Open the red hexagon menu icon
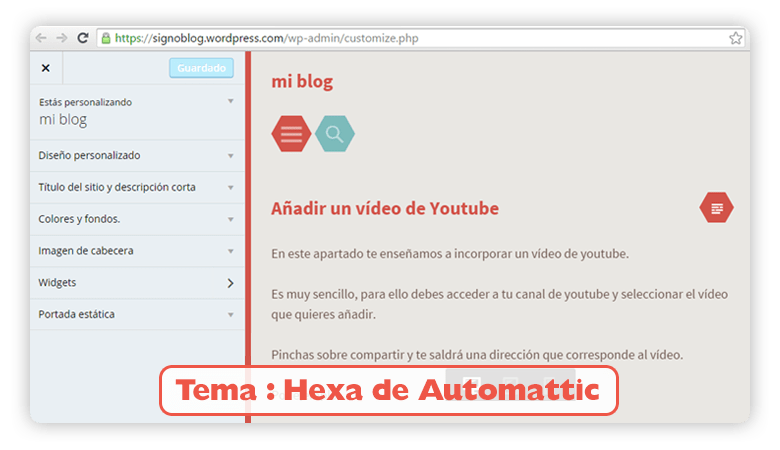The height and width of the screenshot is (450, 780). [292, 134]
